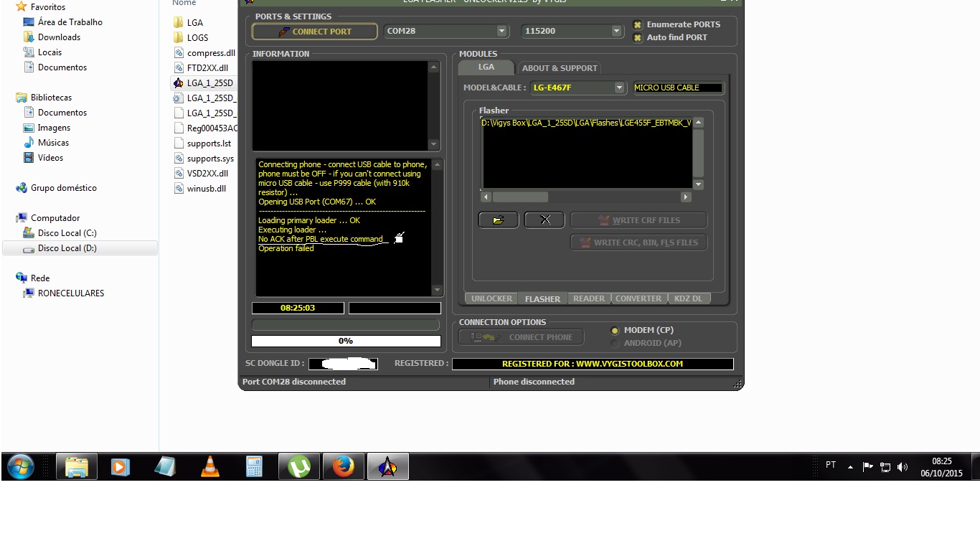This screenshot has width=980, height=551.
Task: Click Flasher list scroll down arrow
Action: (698, 184)
